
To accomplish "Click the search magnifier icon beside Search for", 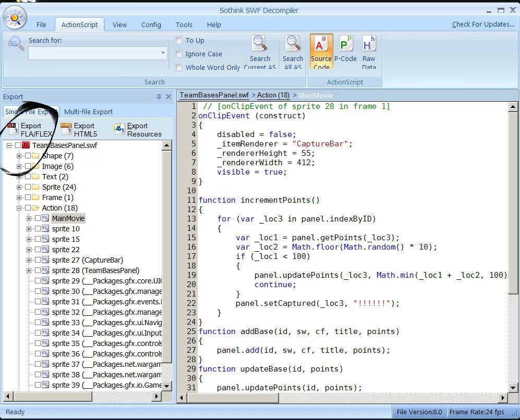I will coord(16,43).
